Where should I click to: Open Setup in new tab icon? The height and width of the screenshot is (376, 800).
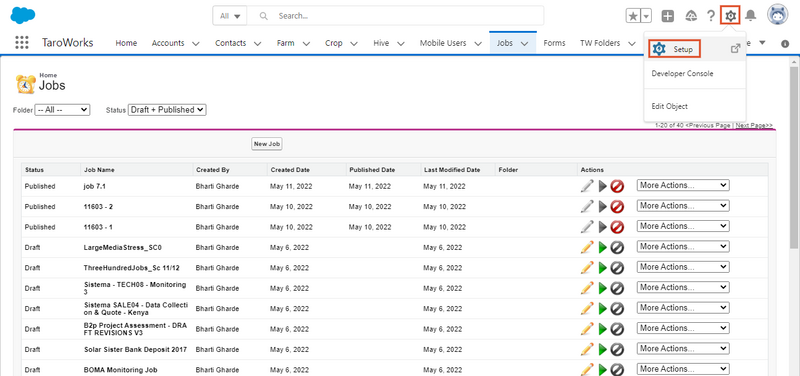pos(735,49)
